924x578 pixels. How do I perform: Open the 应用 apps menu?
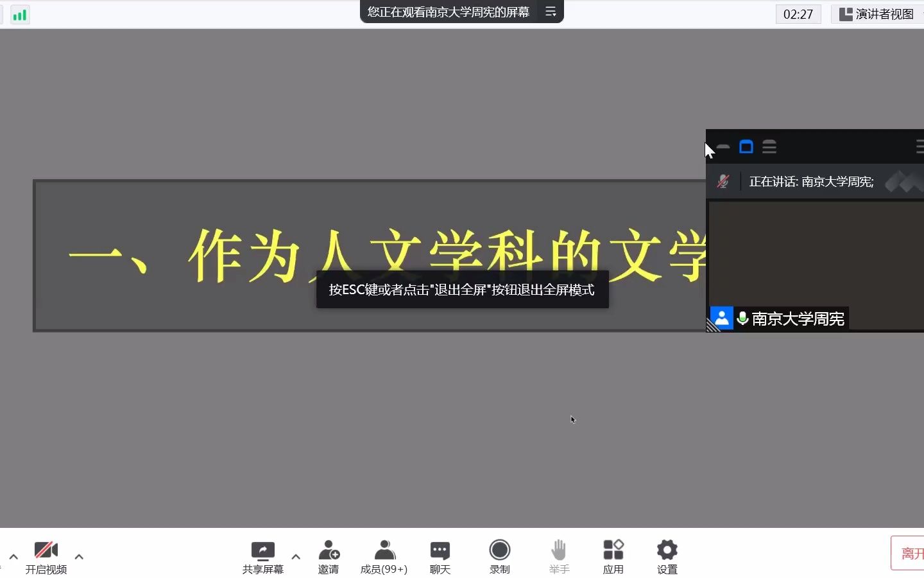click(613, 557)
